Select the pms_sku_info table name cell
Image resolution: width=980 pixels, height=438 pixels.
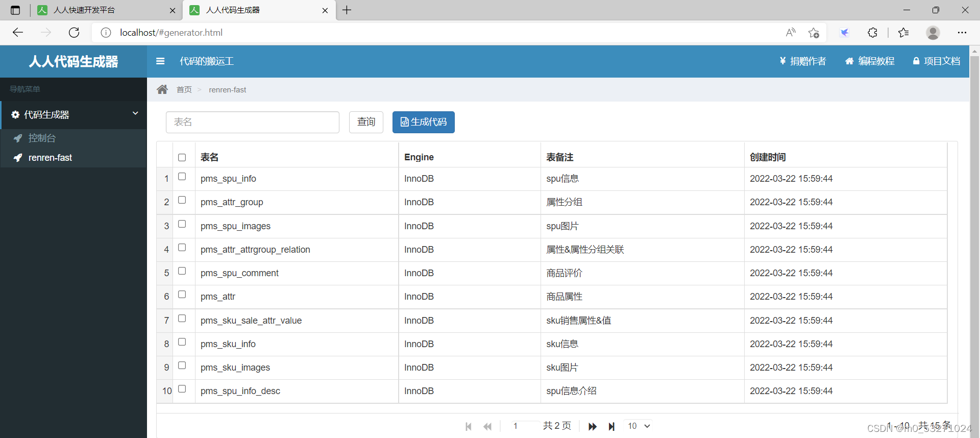297,344
